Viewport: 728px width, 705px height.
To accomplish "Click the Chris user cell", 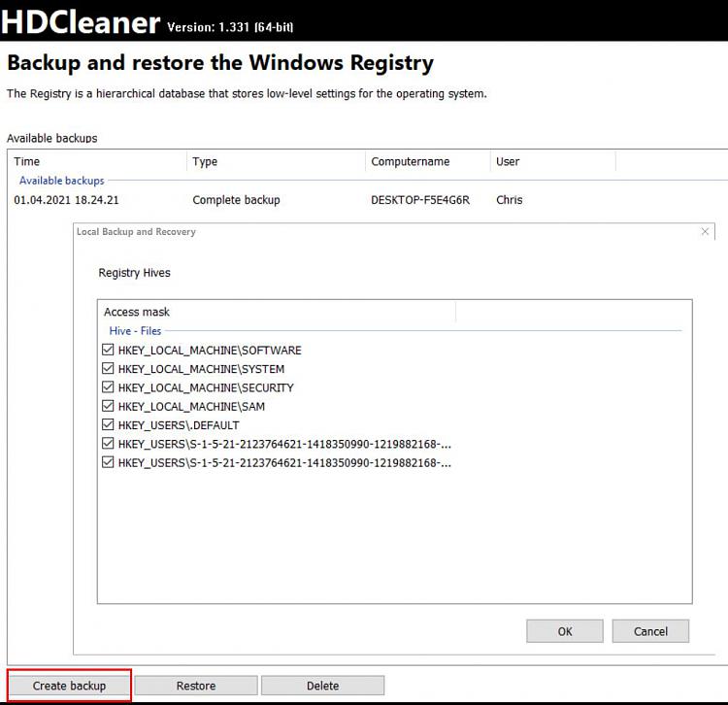I will click(x=510, y=200).
